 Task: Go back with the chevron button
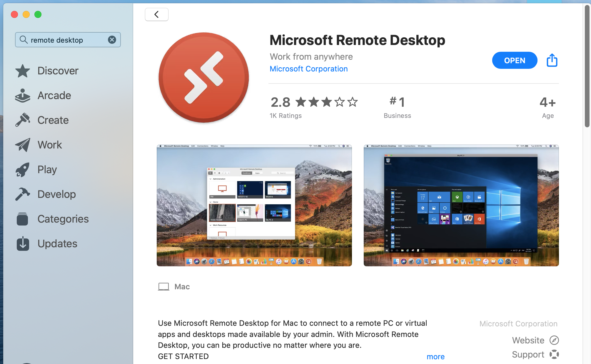[x=157, y=14]
